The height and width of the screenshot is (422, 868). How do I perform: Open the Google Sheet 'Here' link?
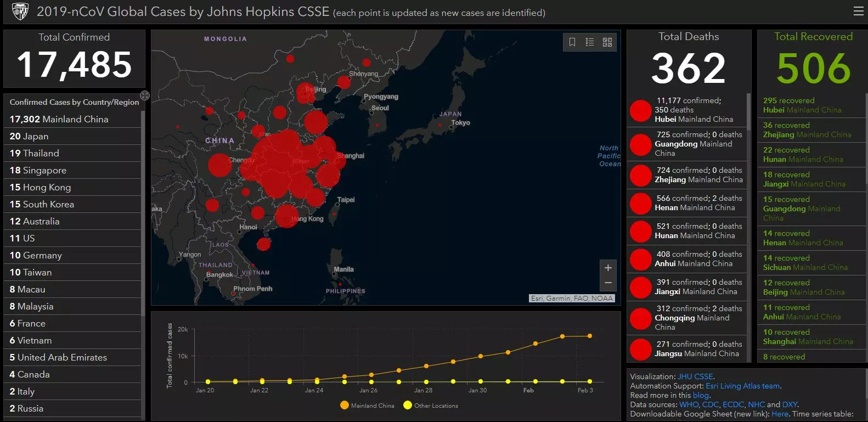[x=780, y=414]
